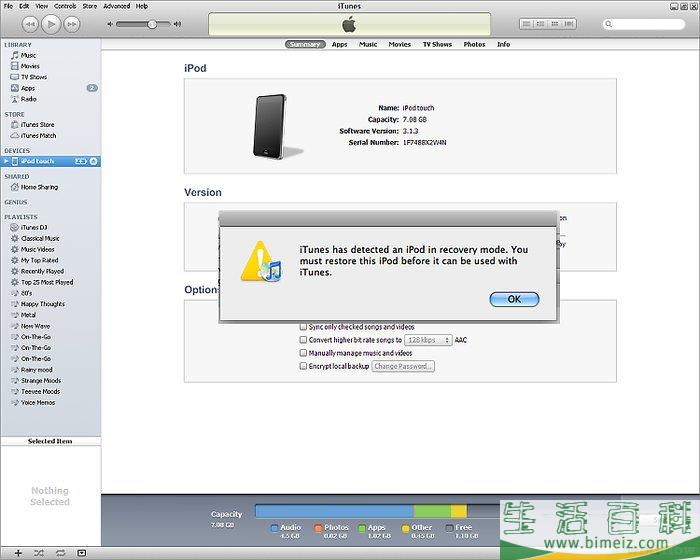Click the next track fast-forward button
Image resolution: width=700 pixels, height=560 pixels.
tap(72, 24)
